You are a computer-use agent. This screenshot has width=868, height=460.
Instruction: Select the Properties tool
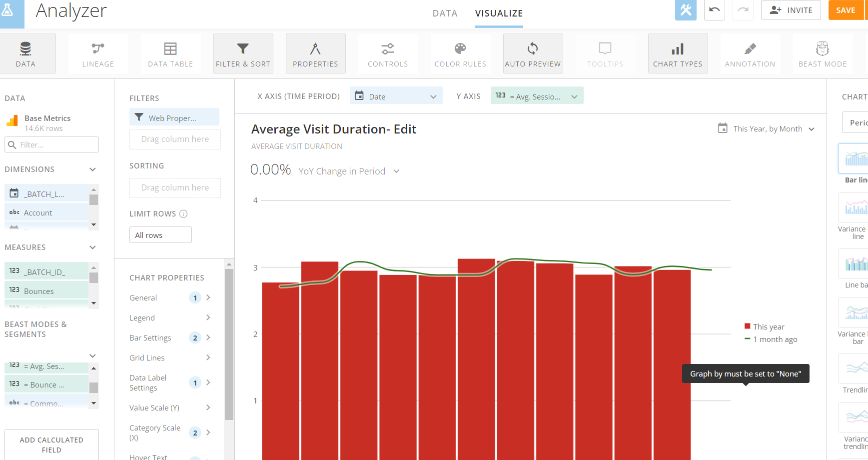pyautogui.click(x=315, y=53)
